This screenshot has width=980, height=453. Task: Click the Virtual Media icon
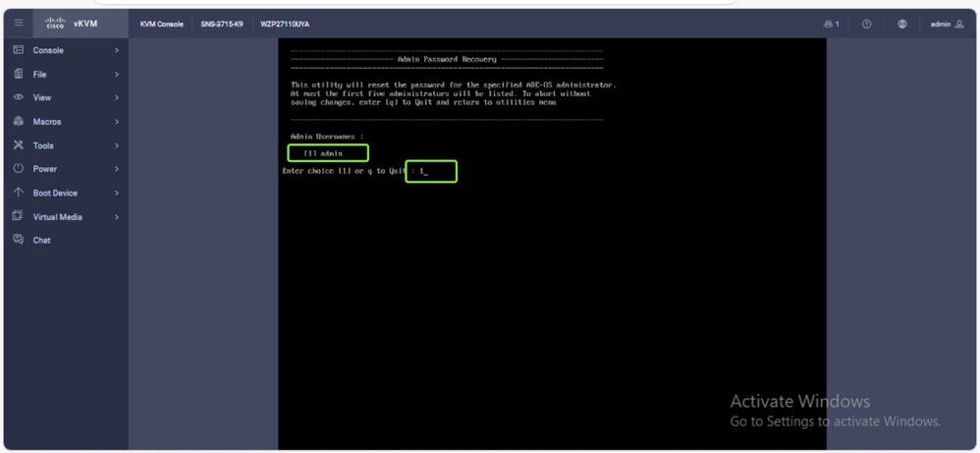pyautogui.click(x=18, y=216)
